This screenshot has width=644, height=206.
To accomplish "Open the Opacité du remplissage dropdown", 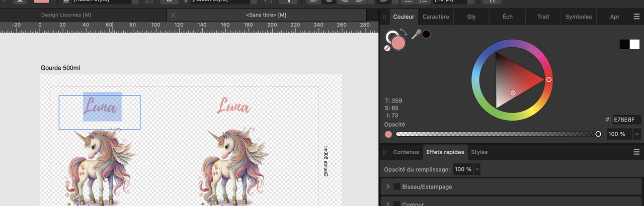I will point(477,169).
